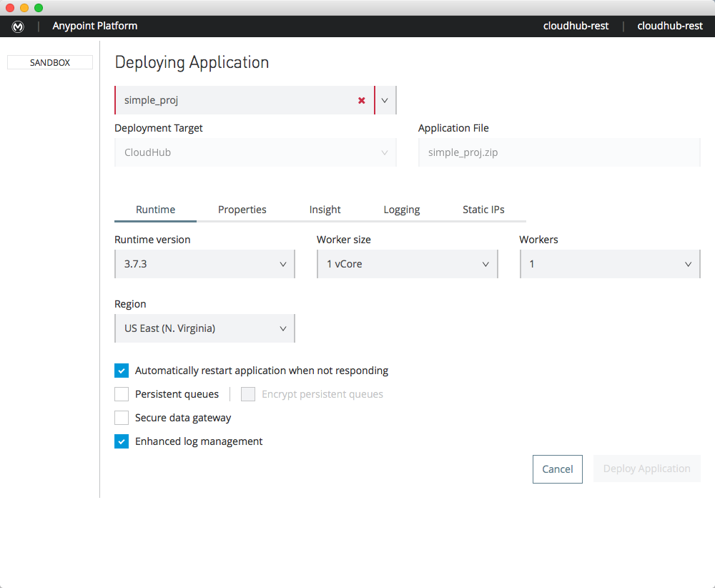Clear the selected simple_proj application
This screenshot has height=588, width=715.
coord(361,100)
